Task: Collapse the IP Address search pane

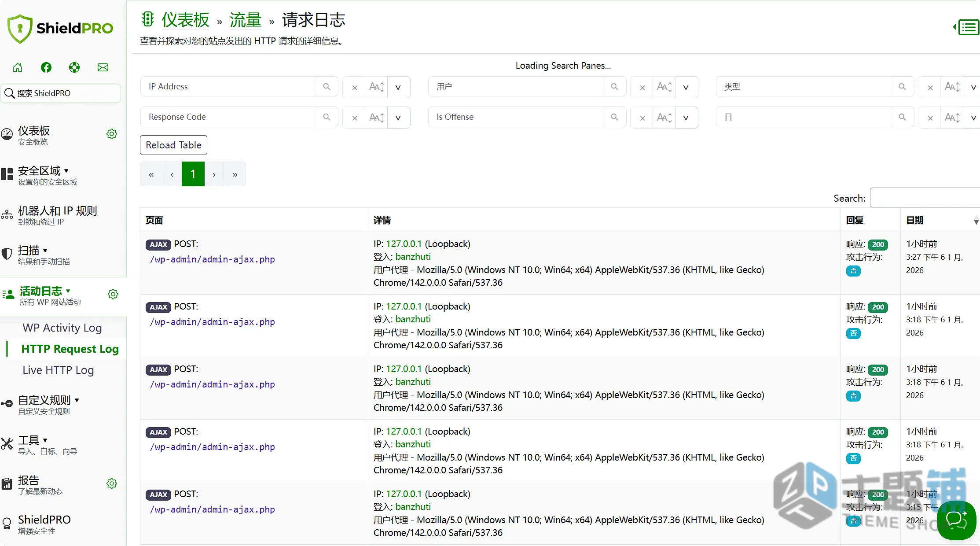Action: (398, 87)
